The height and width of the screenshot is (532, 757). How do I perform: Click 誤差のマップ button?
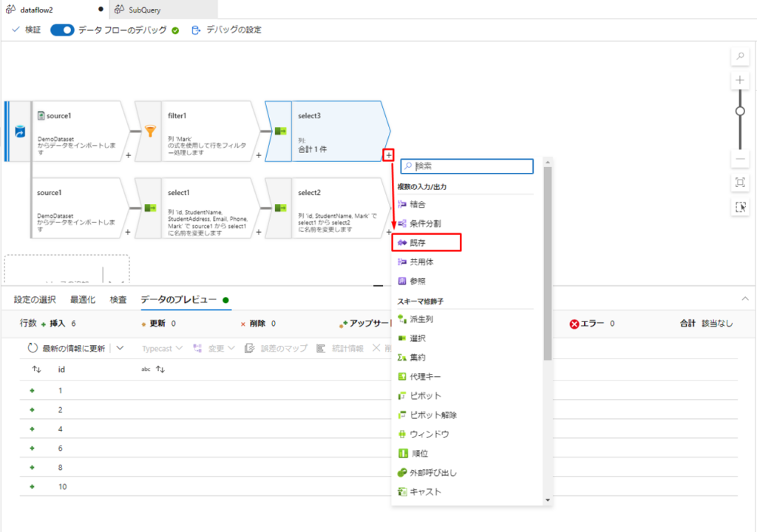tap(276, 348)
